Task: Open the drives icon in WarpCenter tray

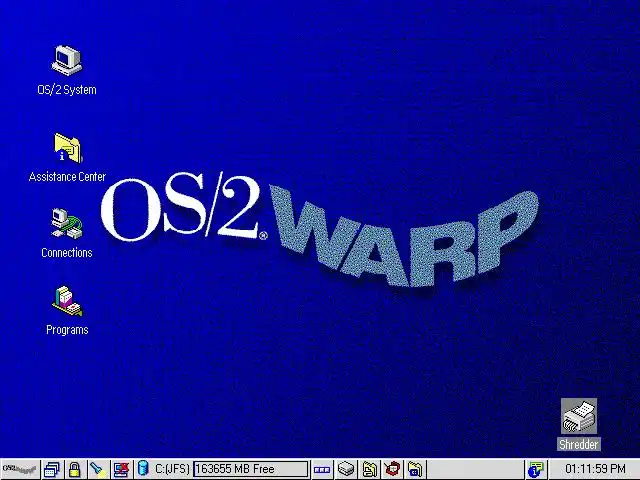Action: tap(346, 469)
